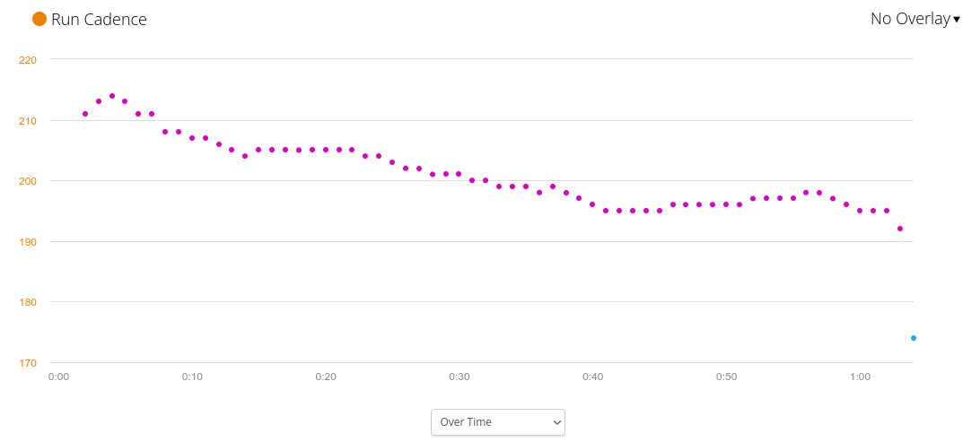Click the No Overlay dropdown arrow

click(957, 20)
